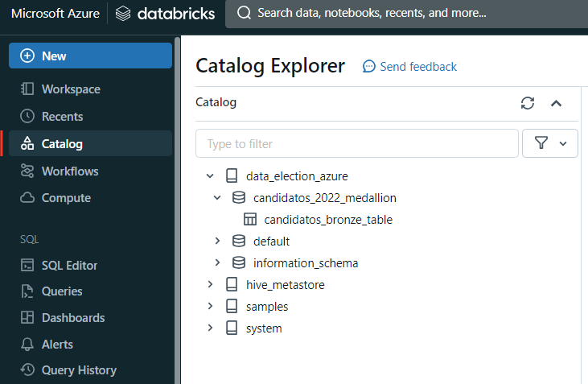This screenshot has height=384, width=588.
Task: Click the Queries sidebar icon
Action: pos(27,291)
